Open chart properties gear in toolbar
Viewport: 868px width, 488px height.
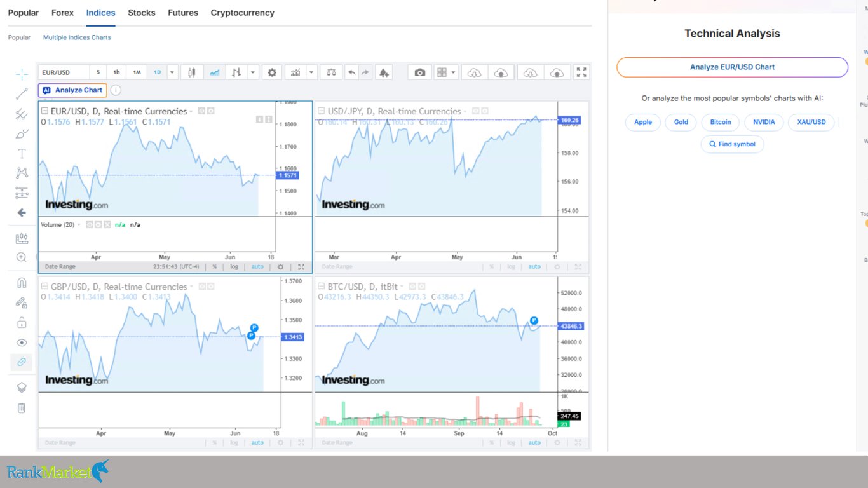272,72
